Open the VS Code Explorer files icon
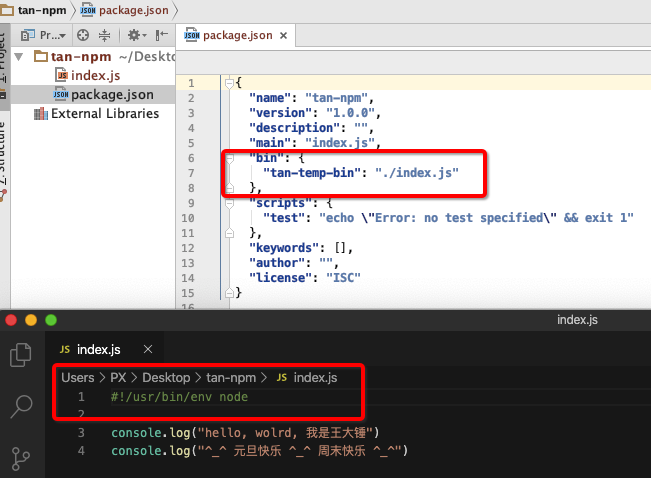The image size is (651, 478). click(21, 354)
